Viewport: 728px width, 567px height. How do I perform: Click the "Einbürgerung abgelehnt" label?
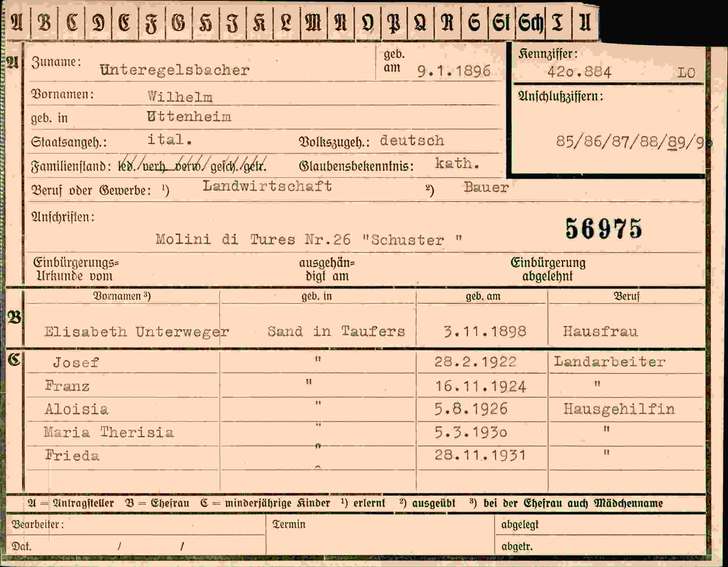548,269
